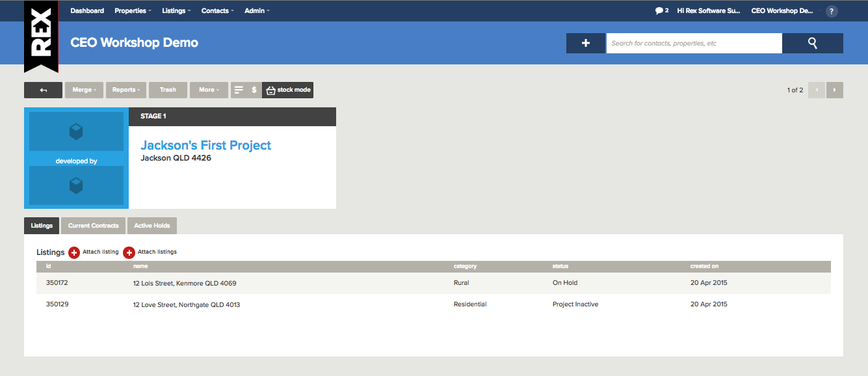
Task: Switch to the dollar sign pricing view
Action: click(x=254, y=90)
